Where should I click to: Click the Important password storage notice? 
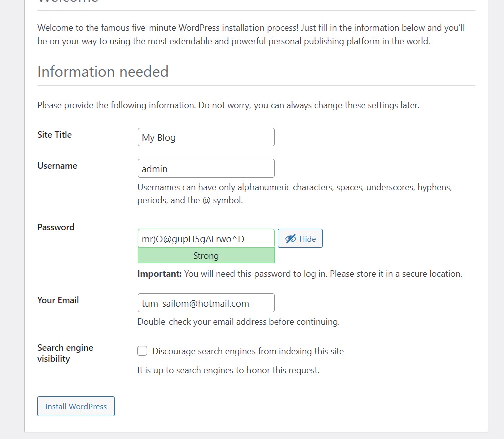(x=300, y=274)
